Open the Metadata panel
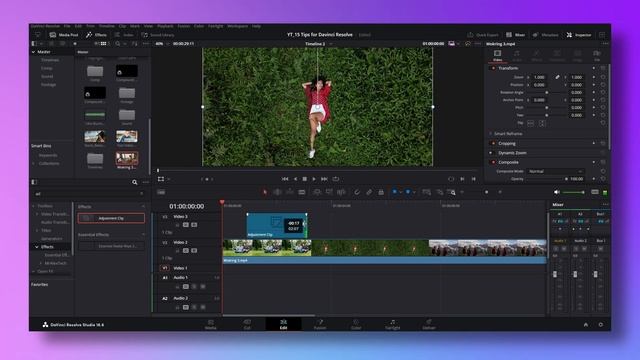Image resolution: width=640 pixels, height=360 pixels. [x=545, y=35]
